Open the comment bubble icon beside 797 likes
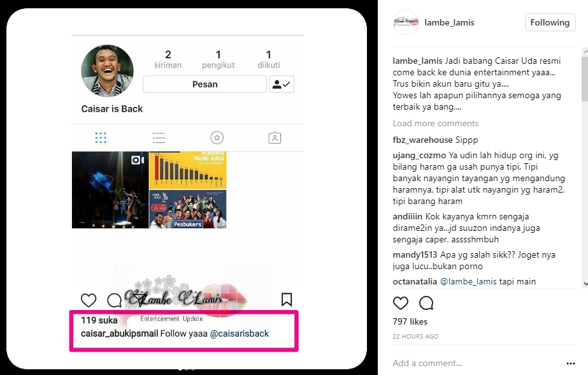The image size is (588, 375). point(426,303)
